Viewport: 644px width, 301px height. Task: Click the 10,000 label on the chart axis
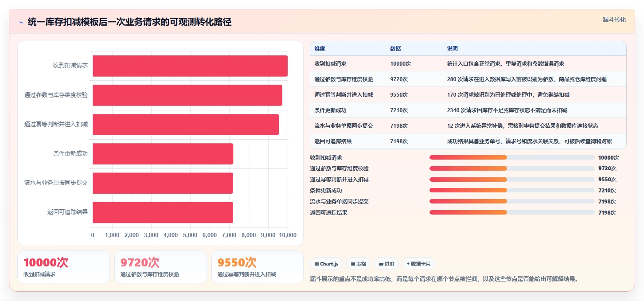click(x=287, y=235)
